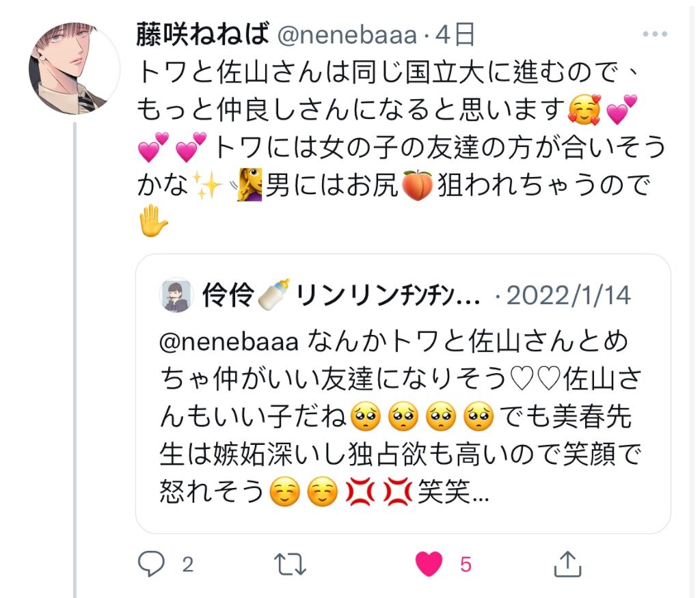700x598 pixels.
Task: Open the quoted author name 伶伶 リンリン
Action: (340, 295)
